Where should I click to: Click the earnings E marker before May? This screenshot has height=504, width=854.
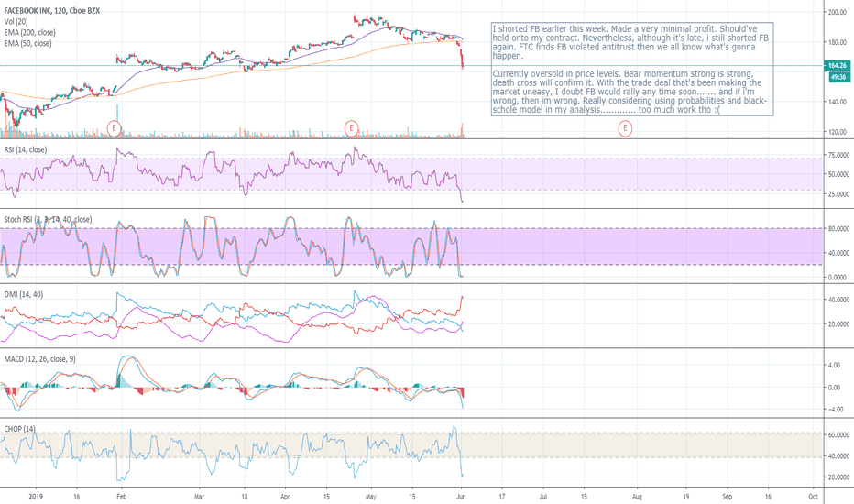[351, 128]
